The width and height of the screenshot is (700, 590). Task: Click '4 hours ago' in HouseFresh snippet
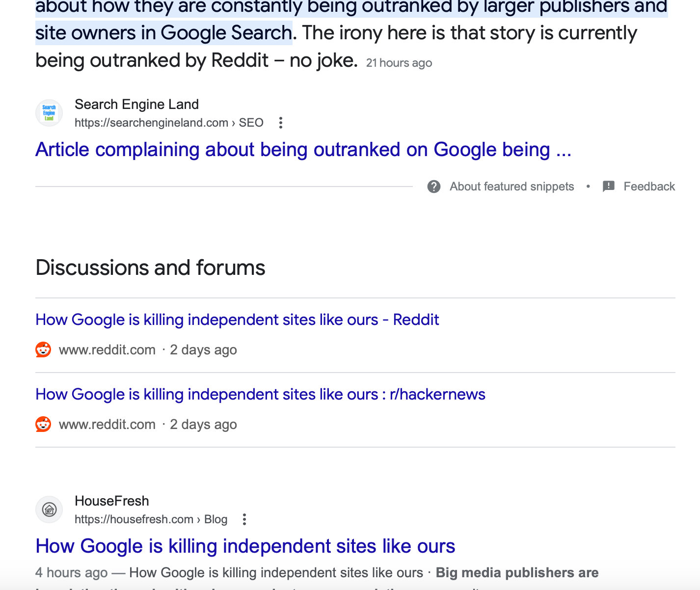(71, 572)
